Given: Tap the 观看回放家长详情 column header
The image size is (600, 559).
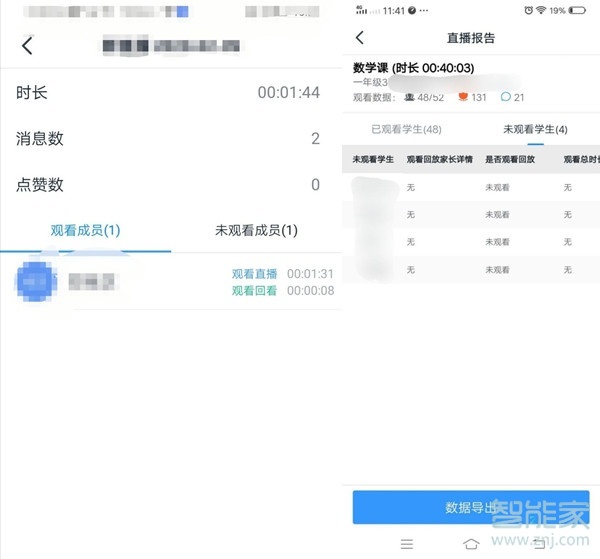Looking at the screenshot, I should 437,160.
